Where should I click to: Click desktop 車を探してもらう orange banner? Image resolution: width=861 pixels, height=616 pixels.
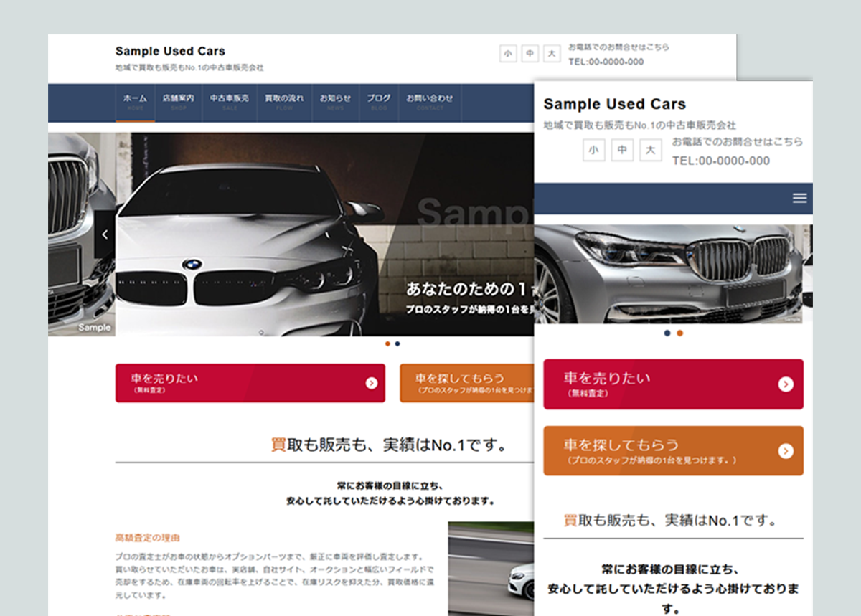tap(467, 383)
